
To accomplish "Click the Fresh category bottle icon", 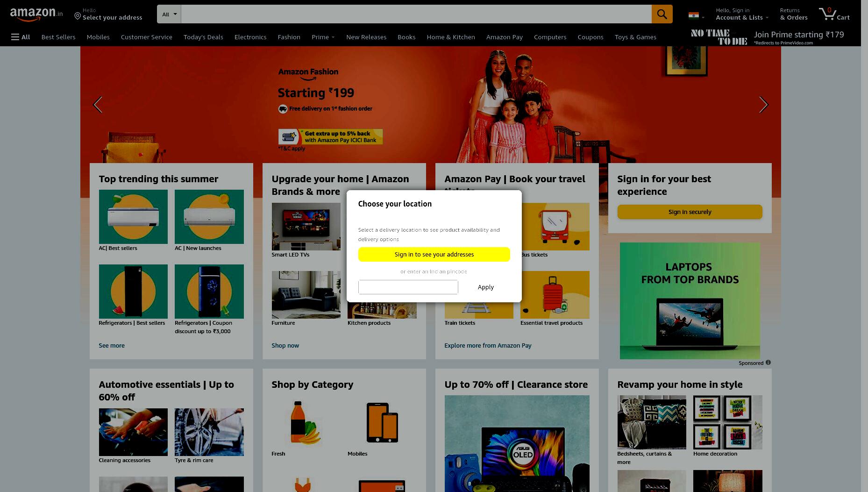I will click(306, 422).
